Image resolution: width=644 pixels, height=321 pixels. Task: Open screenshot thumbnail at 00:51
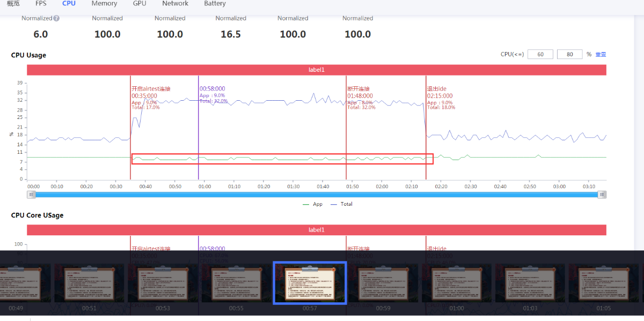pyautogui.click(x=89, y=283)
